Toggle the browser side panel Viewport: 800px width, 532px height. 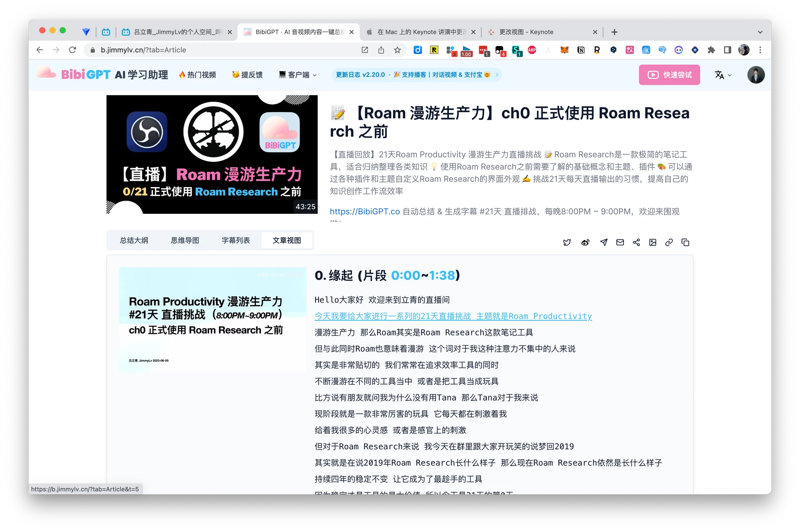tap(728, 50)
